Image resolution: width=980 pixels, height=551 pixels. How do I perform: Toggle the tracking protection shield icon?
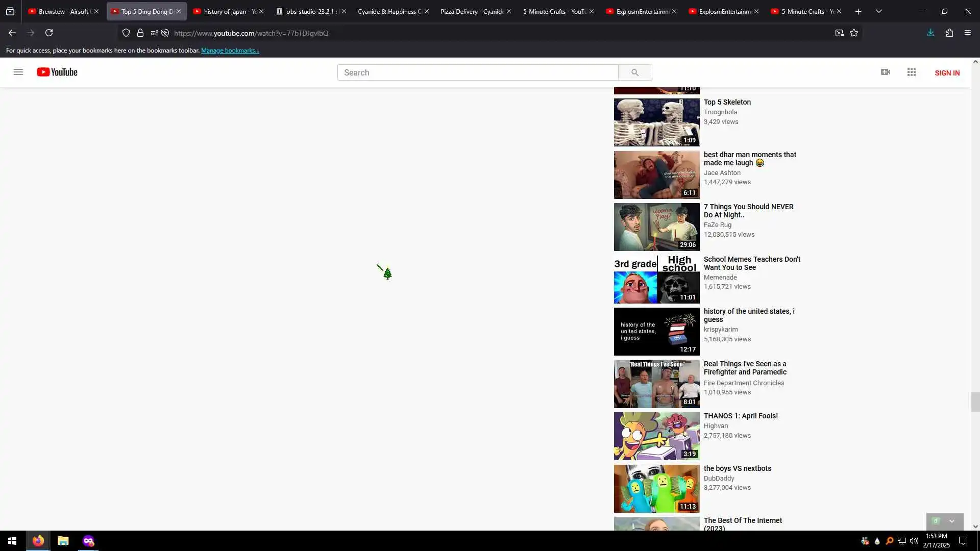pyautogui.click(x=126, y=33)
